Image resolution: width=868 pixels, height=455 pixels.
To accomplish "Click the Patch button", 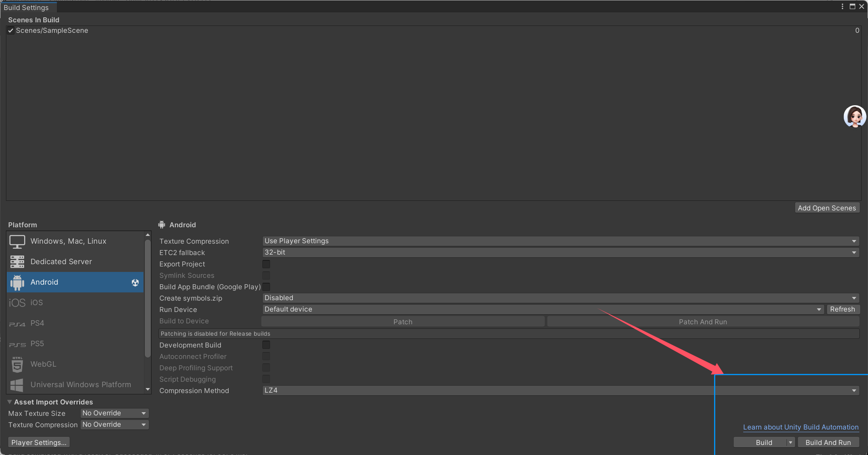I will [403, 322].
